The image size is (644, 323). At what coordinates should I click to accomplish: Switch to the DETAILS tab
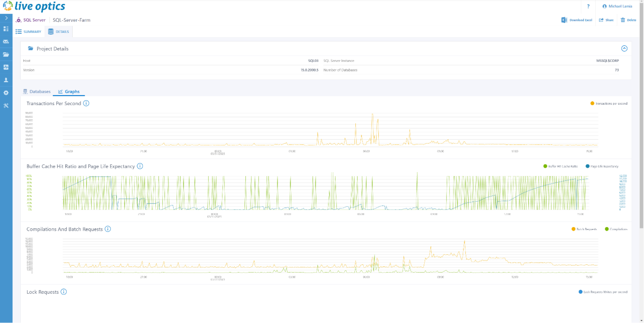click(59, 32)
